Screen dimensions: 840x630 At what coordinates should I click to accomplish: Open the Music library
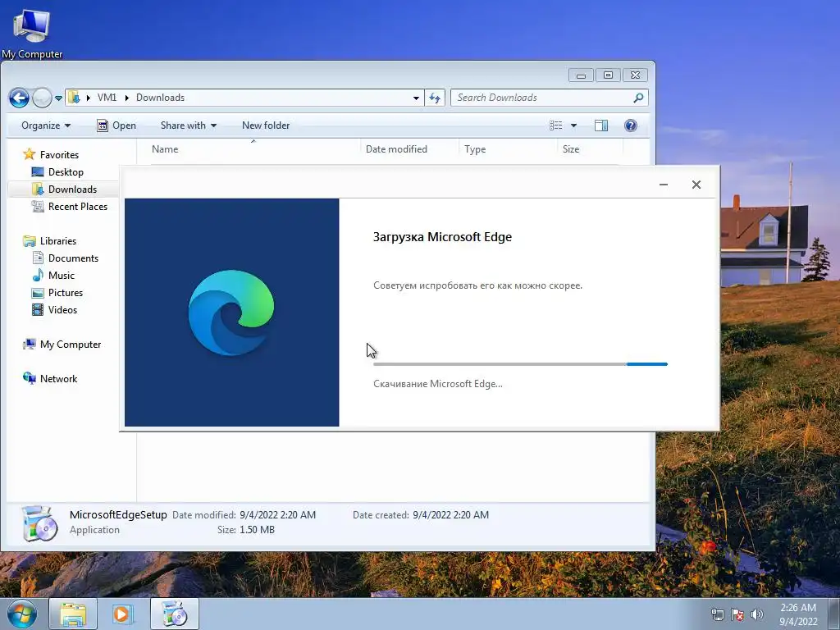tap(53, 276)
